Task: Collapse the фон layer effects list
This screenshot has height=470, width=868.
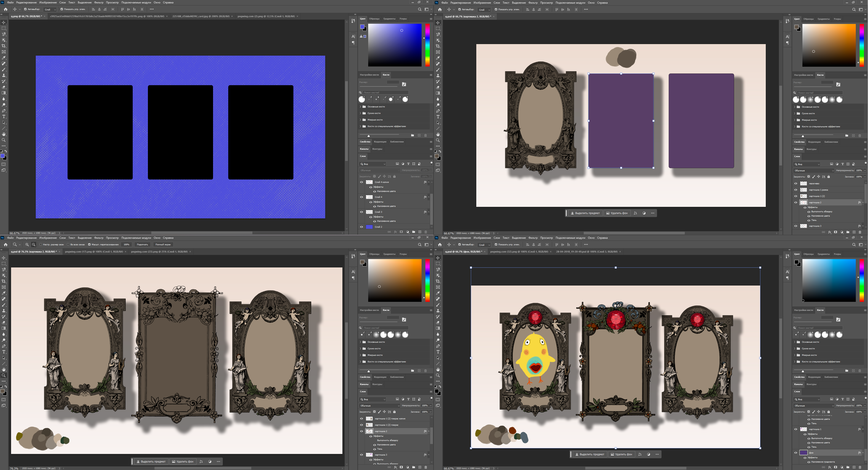Action: 863,453
